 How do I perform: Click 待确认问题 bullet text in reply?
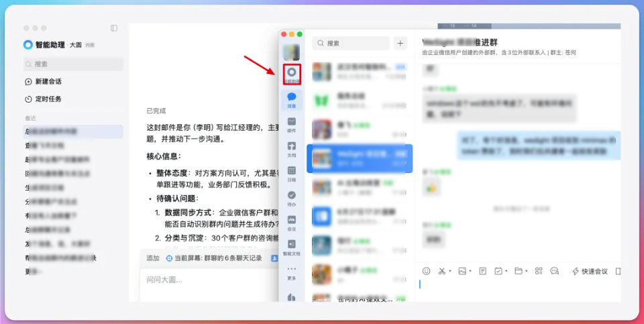177,199
